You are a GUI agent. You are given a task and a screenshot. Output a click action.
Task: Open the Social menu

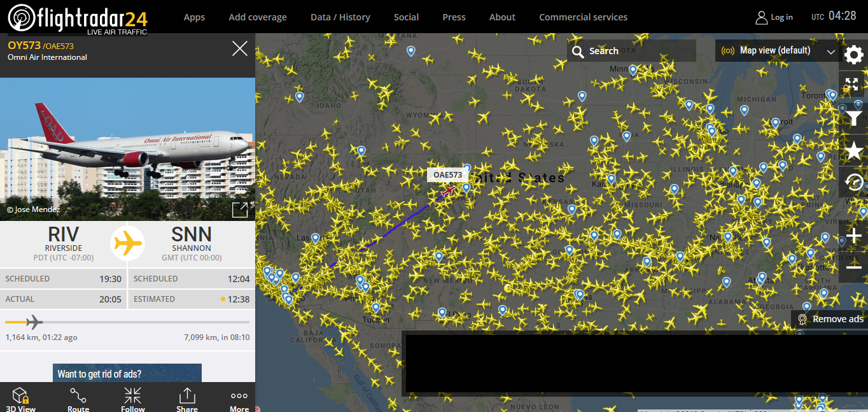coord(406,17)
